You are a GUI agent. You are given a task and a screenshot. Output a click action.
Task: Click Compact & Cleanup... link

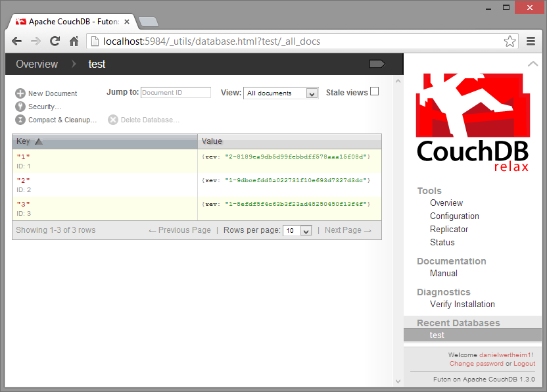(62, 120)
